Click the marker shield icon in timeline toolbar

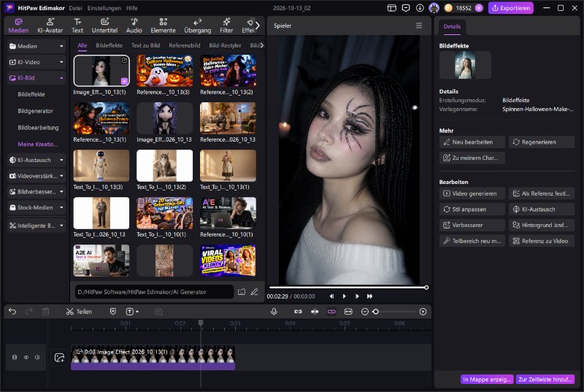[x=113, y=312]
